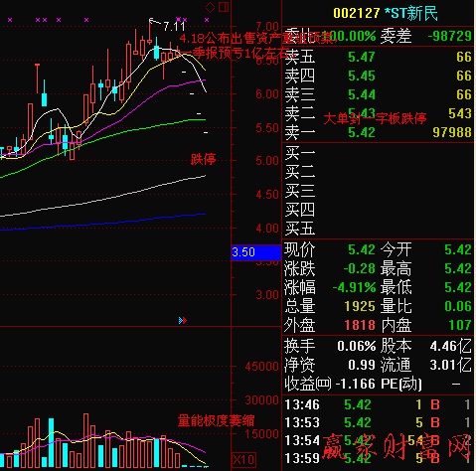This screenshot has height=471, width=476.
Task: Click the 委差 value -98729
Action: click(450, 36)
